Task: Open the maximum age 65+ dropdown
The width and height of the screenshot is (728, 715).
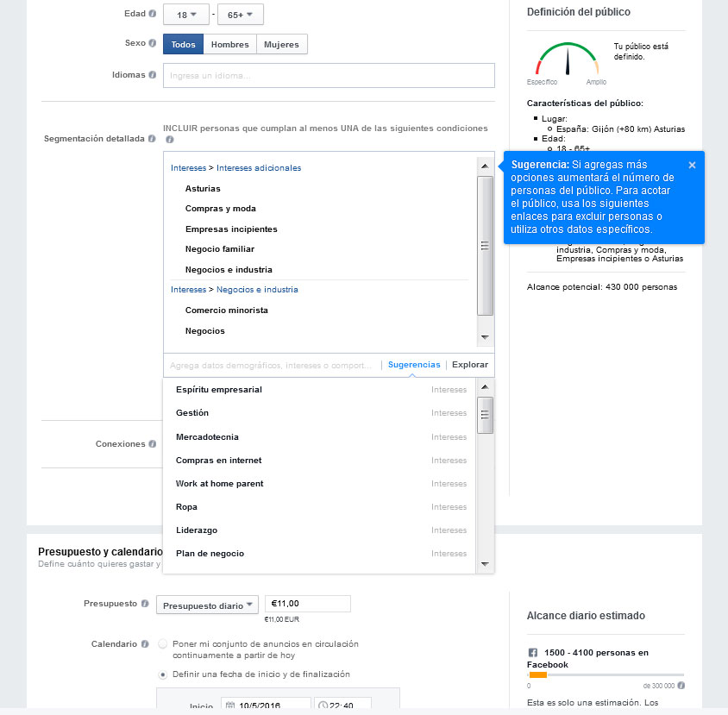Action: [241, 15]
